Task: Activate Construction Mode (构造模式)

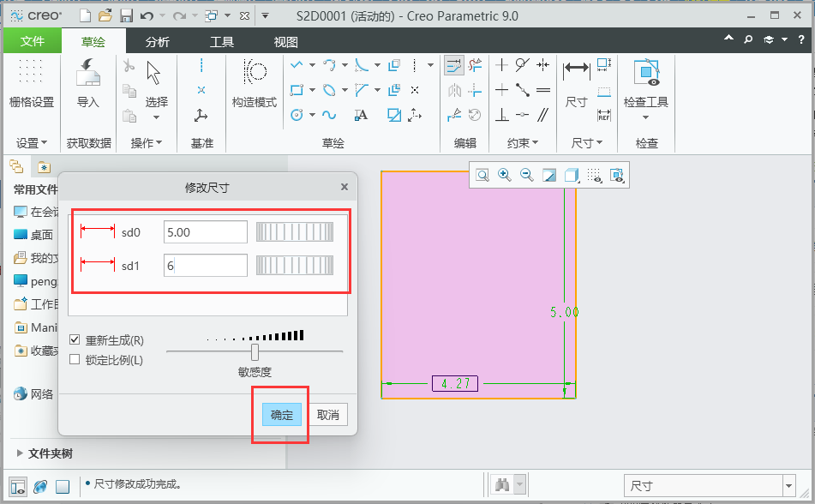Action: coord(255,83)
